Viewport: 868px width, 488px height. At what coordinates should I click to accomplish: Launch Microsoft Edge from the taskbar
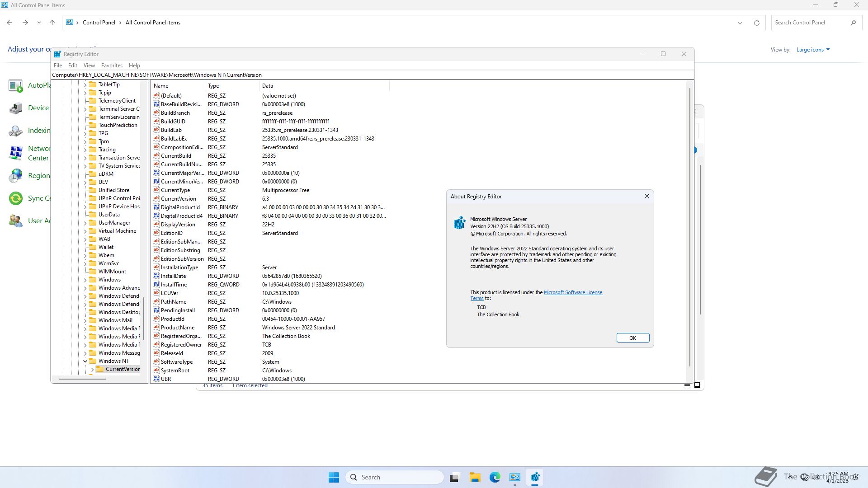pos(495,477)
